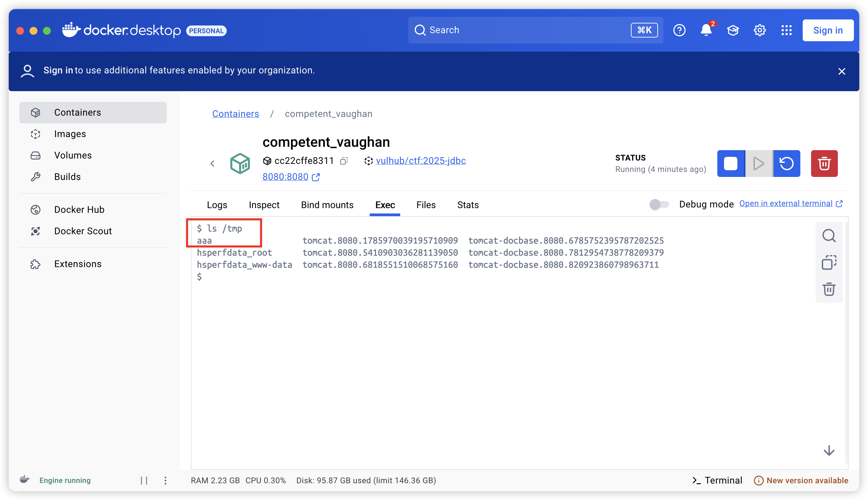
Task: Click Engine running status text
Action: tap(65, 481)
